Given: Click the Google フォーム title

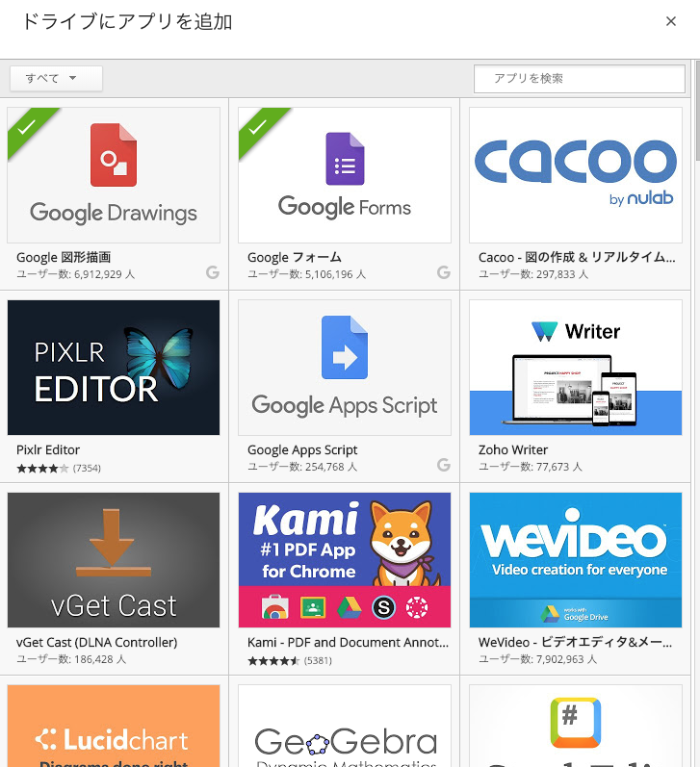Looking at the screenshot, I should [x=295, y=257].
